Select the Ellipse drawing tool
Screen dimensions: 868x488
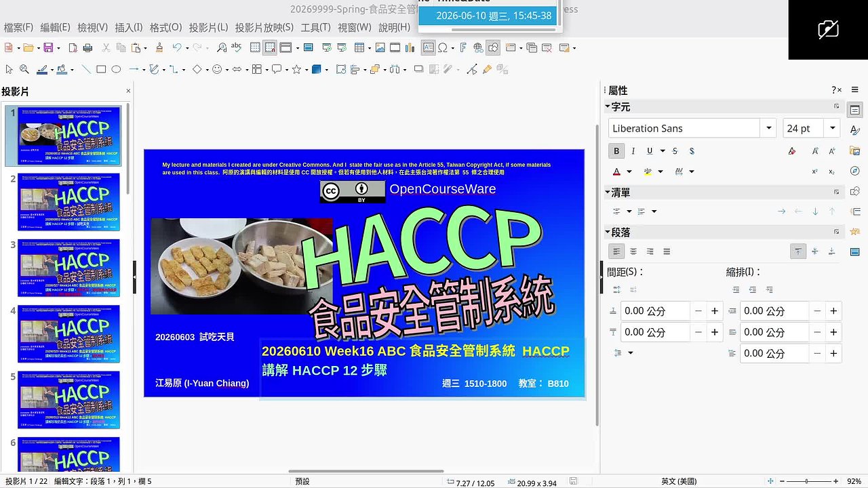pyautogui.click(x=116, y=69)
